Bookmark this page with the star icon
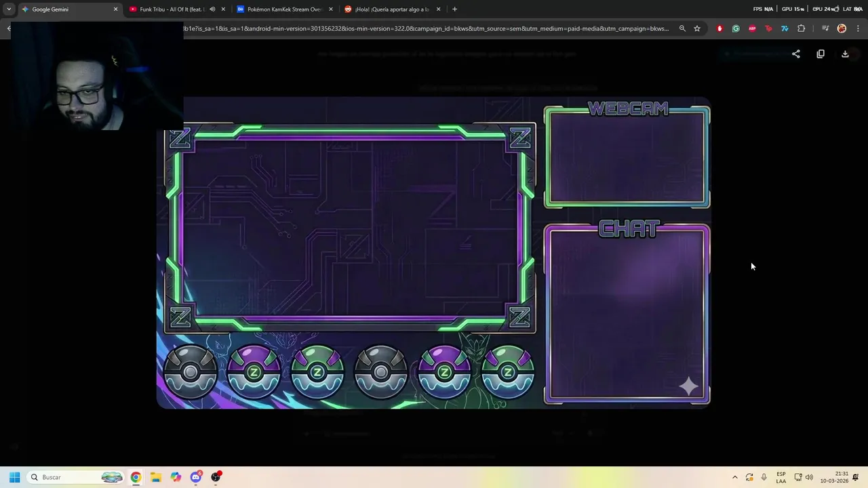Viewport: 868px width, 488px height. [x=697, y=28]
